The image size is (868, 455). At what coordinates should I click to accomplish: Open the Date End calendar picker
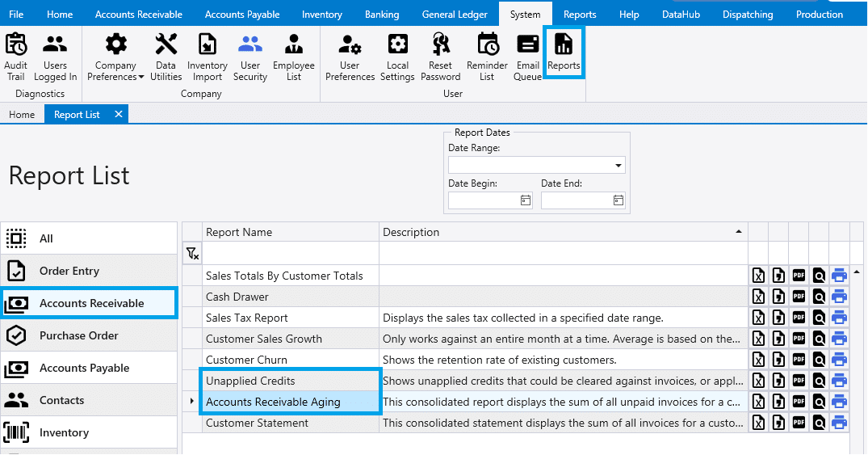tap(619, 200)
